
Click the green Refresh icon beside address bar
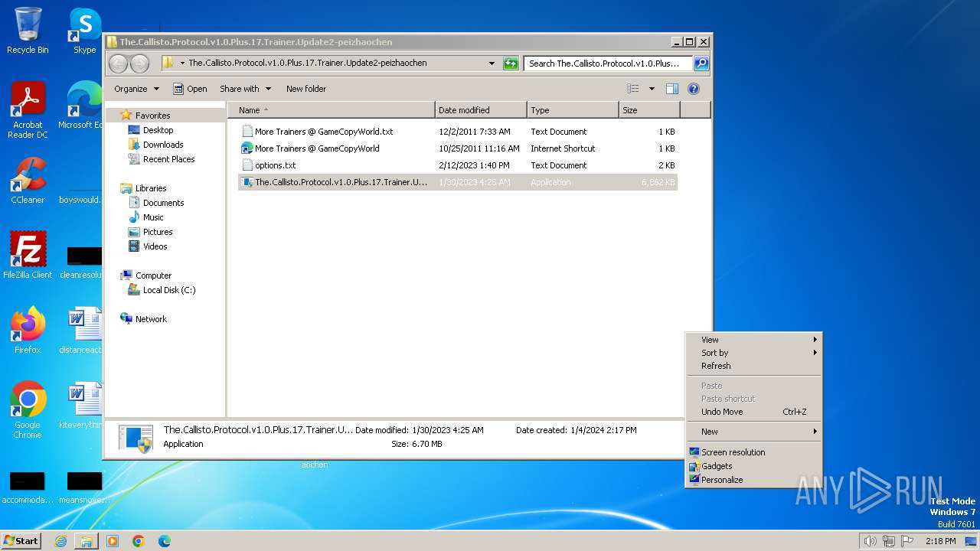pyautogui.click(x=511, y=64)
